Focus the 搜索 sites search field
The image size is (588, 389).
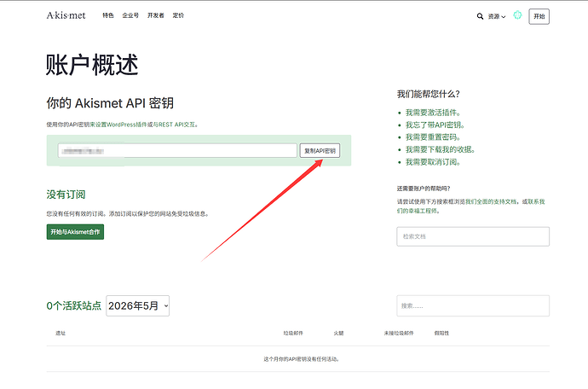(x=473, y=305)
